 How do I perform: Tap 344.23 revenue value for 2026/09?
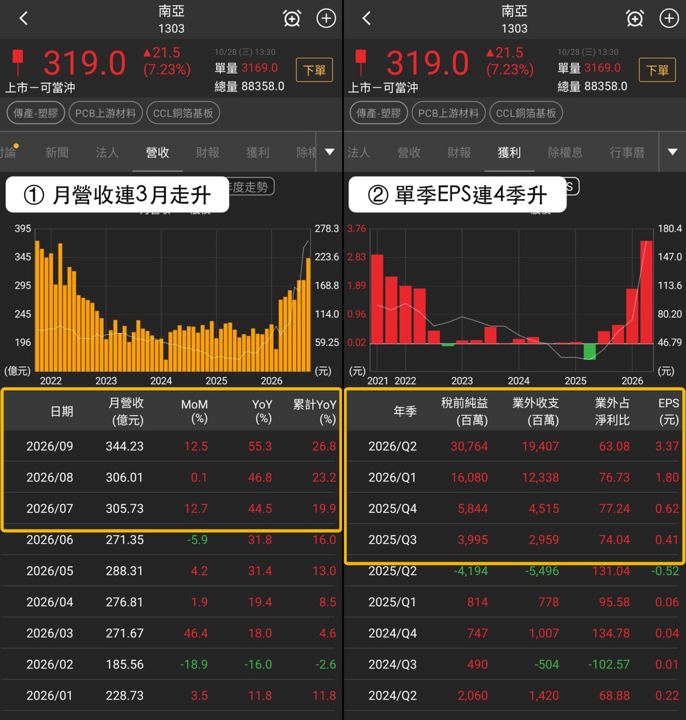click(x=124, y=446)
